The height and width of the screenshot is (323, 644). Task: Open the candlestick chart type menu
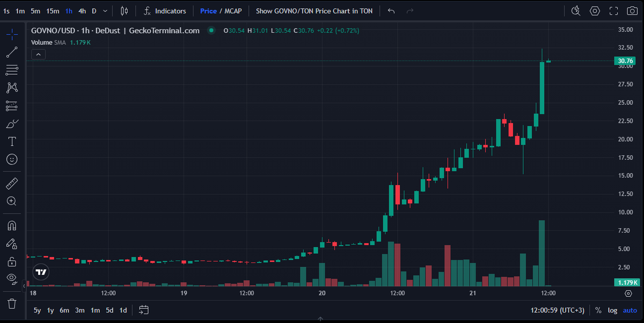(125, 11)
